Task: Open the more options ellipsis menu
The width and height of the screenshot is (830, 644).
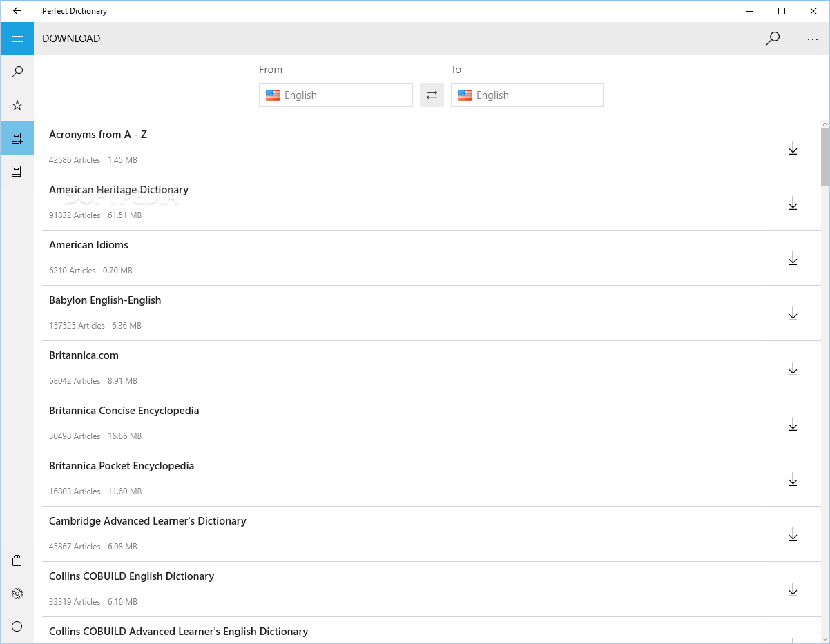Action: [812, 39]
